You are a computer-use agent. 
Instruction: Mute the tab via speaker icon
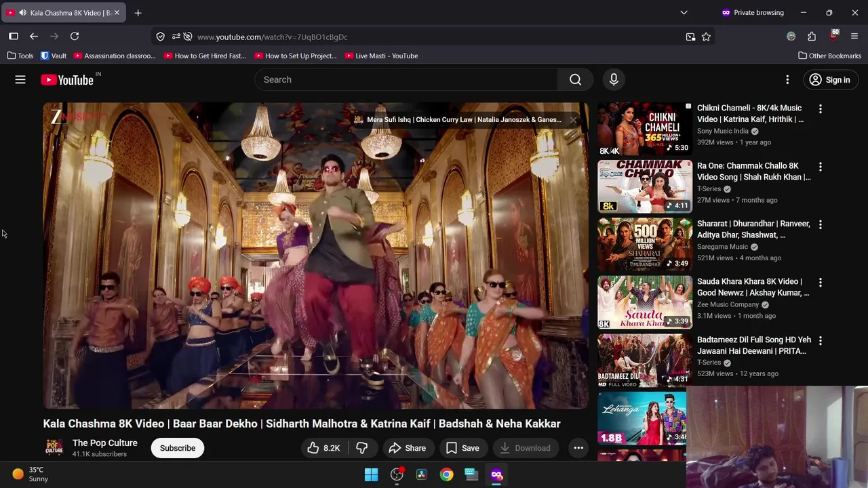22,13
